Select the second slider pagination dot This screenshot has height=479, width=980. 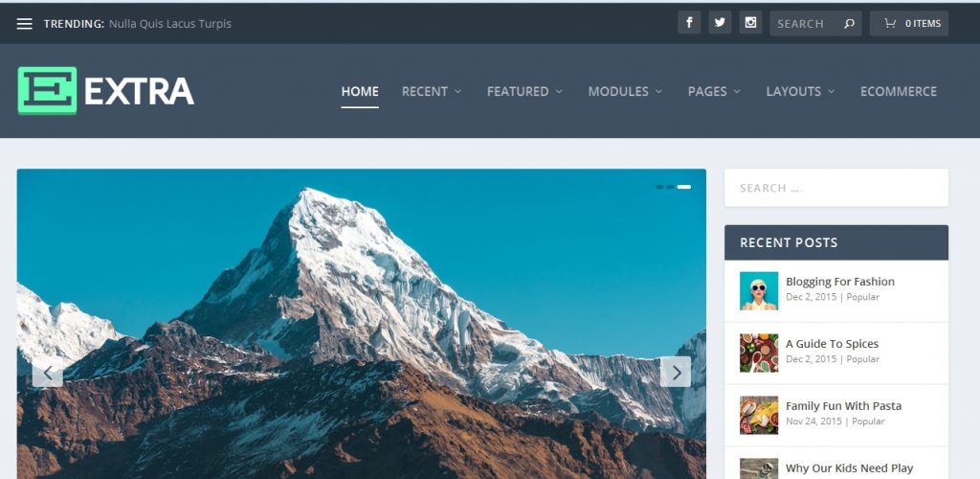(x=670, y=187)
